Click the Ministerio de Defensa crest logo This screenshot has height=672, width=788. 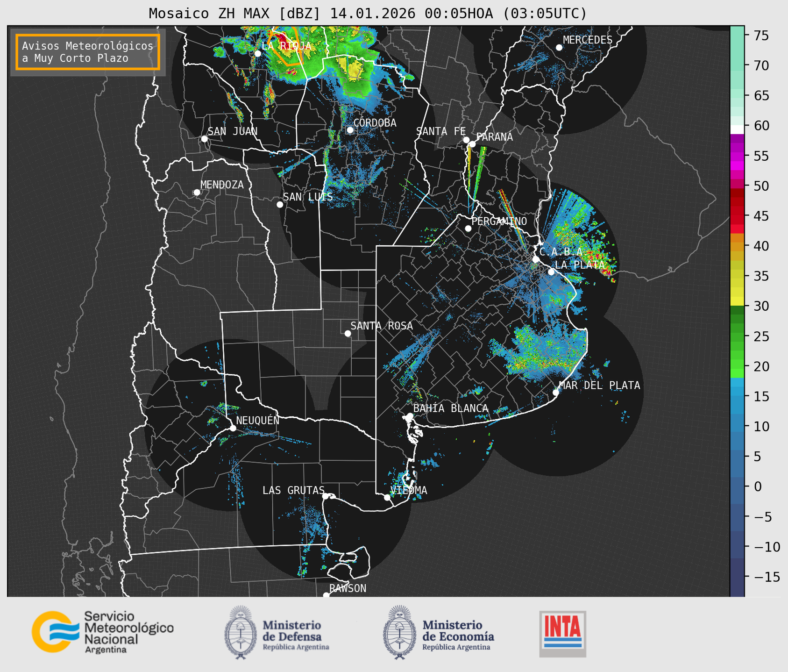click(241, 632)
